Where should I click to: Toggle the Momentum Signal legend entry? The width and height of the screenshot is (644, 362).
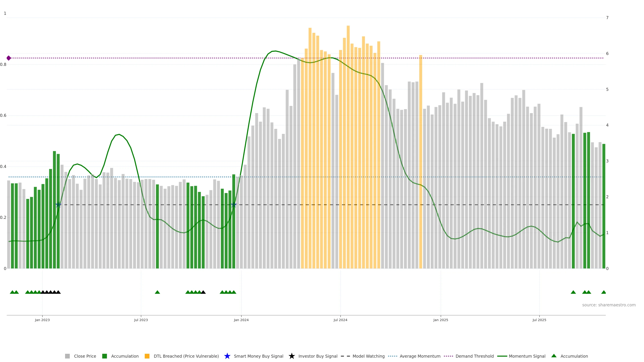[527, 356]
